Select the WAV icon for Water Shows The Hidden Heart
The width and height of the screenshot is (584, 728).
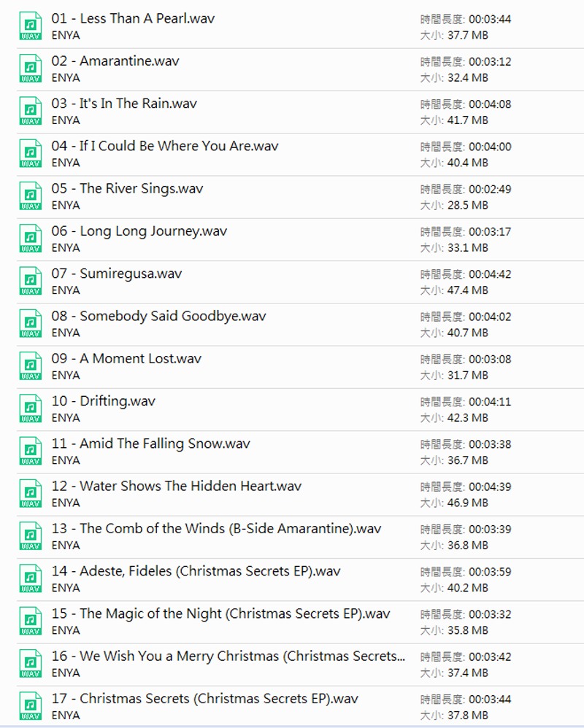click(30, 494)
